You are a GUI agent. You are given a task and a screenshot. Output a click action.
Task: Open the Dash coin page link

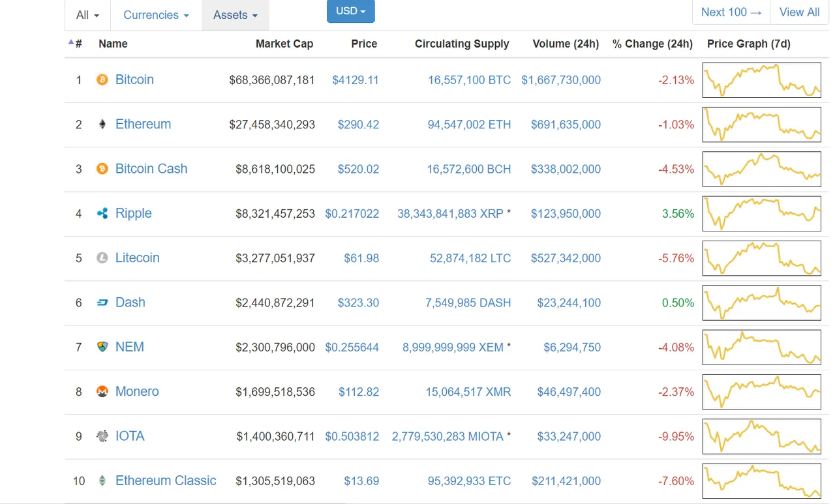(130, 302)
